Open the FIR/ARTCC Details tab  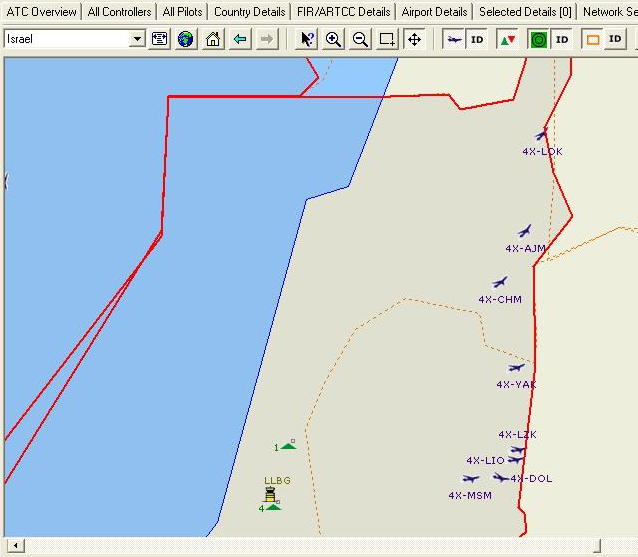(343, 12)
